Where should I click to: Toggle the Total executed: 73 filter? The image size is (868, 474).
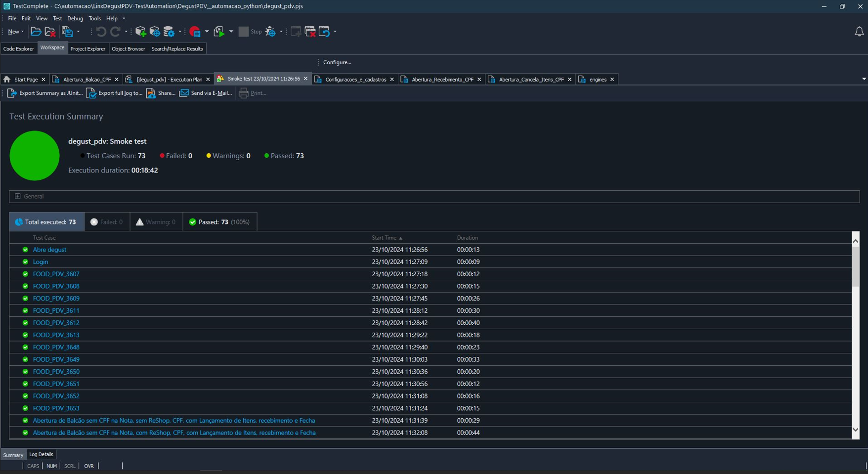coord(46,222)
